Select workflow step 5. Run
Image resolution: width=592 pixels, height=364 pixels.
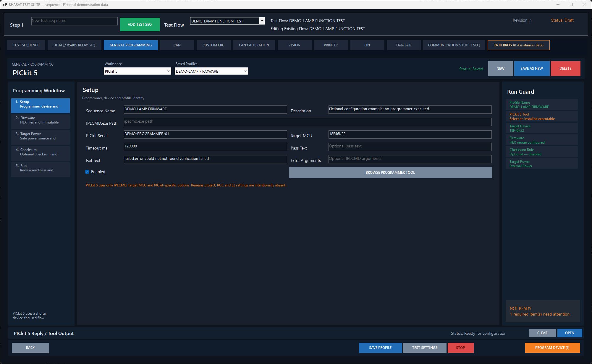[41, 170]
